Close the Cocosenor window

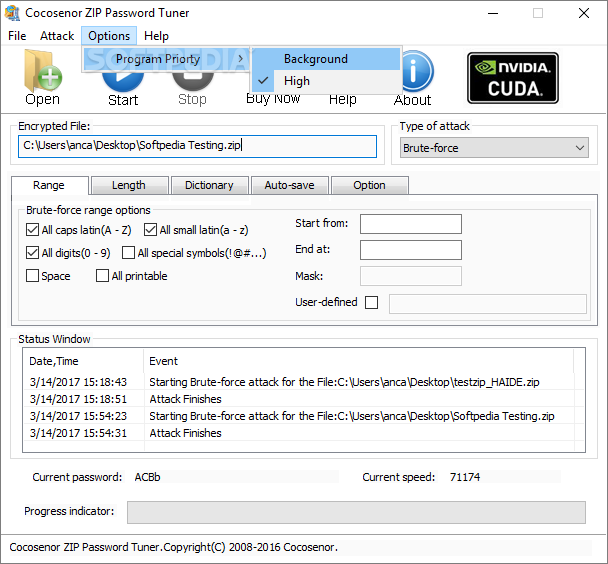pos(584,13)
